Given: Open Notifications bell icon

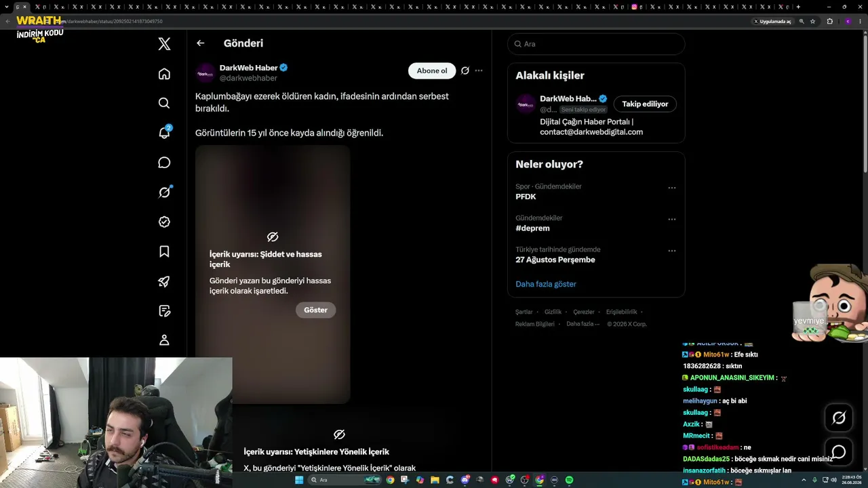Looking at the screenshot, I should [x=164, y=133].
